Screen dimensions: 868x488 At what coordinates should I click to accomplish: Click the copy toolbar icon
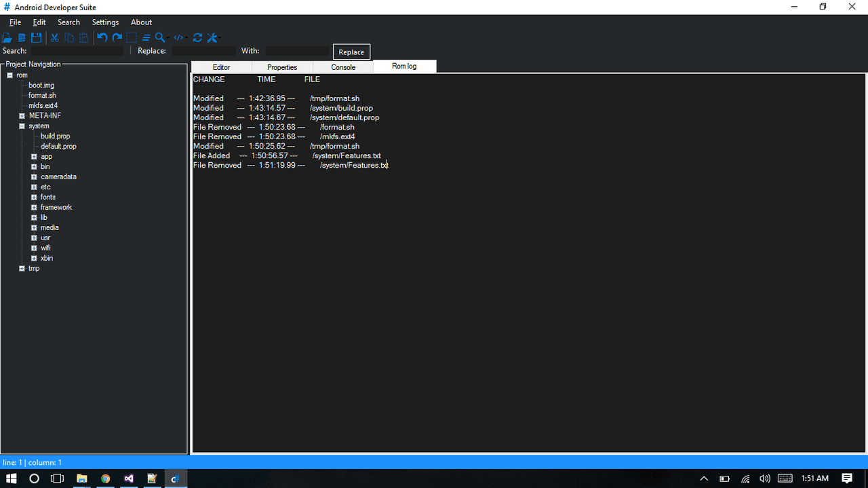[69, 38]
